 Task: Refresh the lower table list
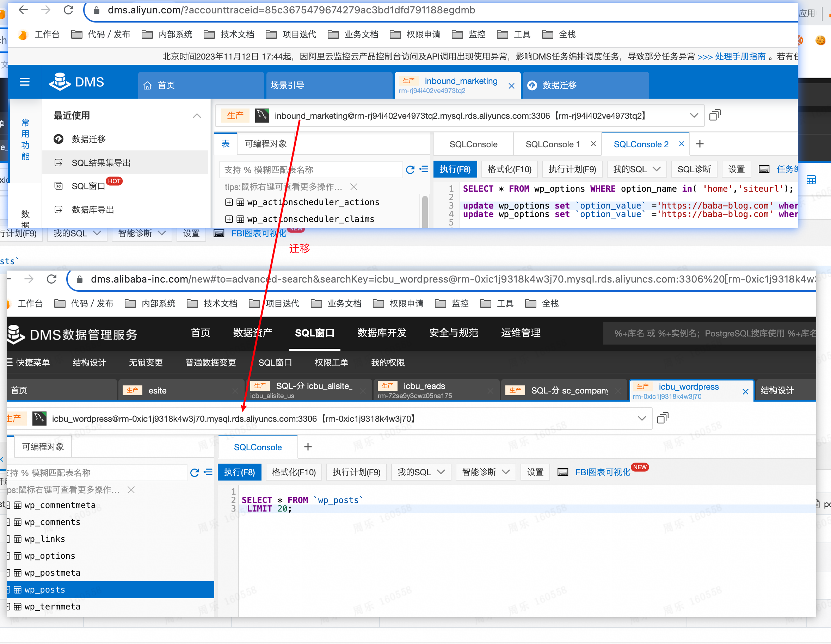click(195, 473)
